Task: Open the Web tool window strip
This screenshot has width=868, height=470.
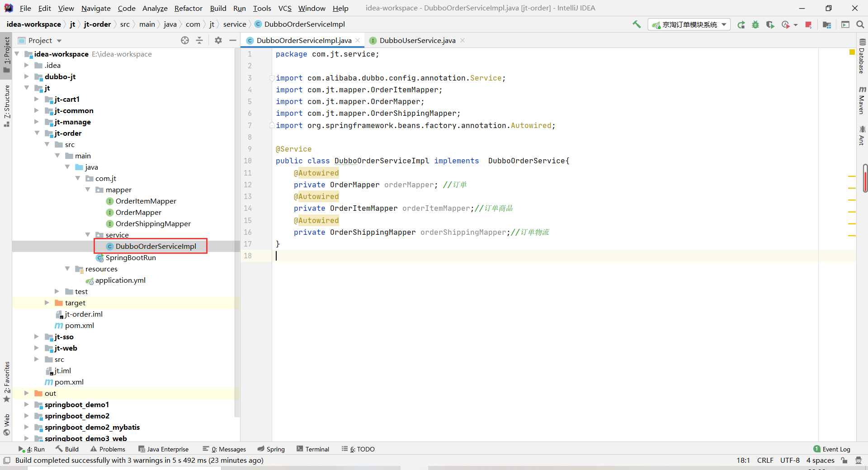Action: pyautogui.click(x=6, y=424)
